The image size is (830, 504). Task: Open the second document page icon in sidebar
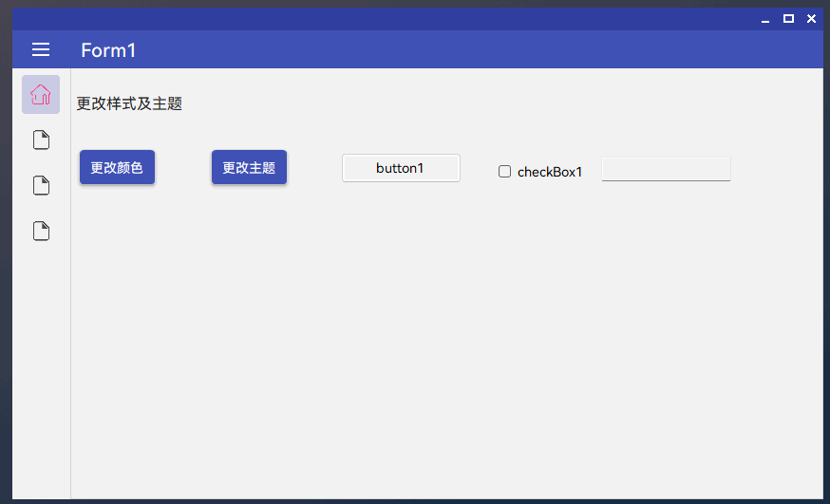[41, 186]
